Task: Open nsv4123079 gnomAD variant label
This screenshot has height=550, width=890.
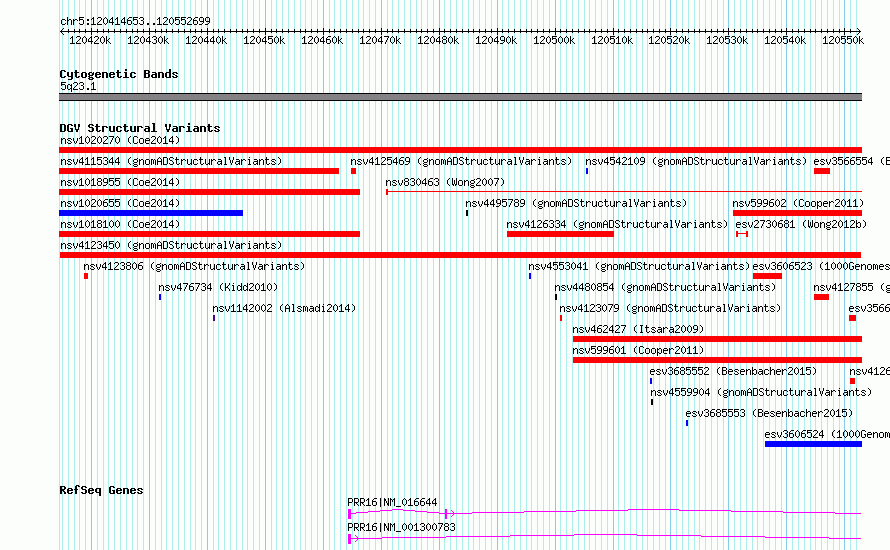Action: 670,308
